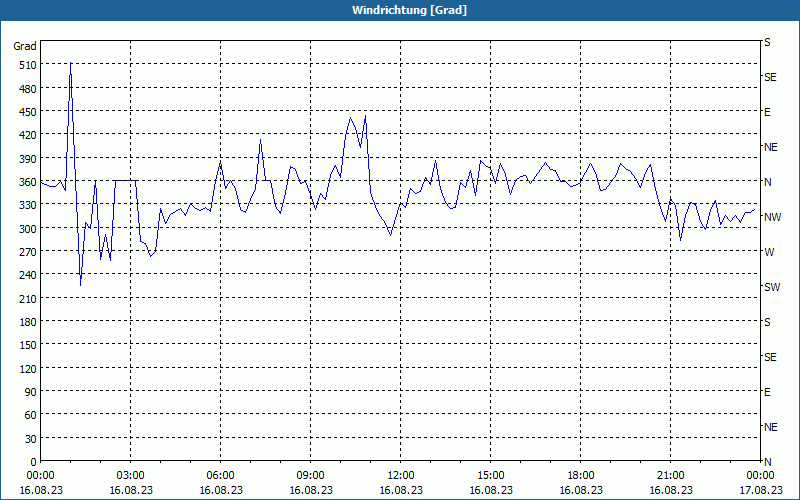The height and width of the screenshot is (500, 800).
Task: Select the 18:00 time label
Action: click(x=581, y=476)
